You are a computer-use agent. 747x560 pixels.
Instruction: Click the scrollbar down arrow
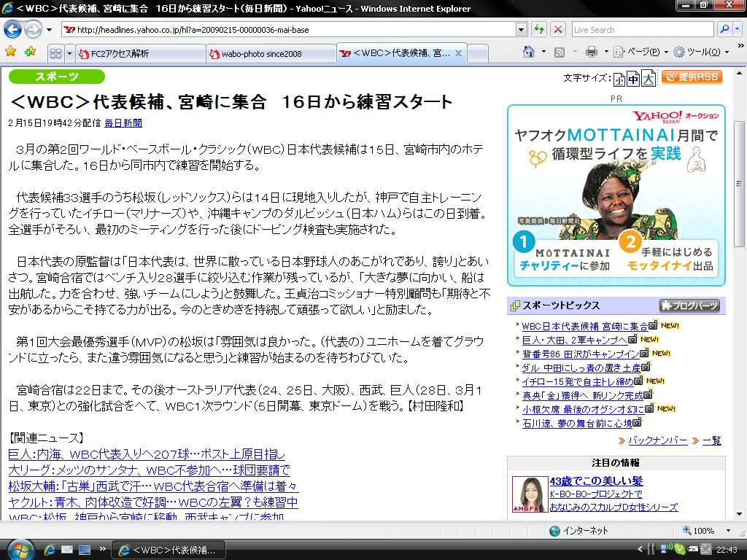point(739,514)
